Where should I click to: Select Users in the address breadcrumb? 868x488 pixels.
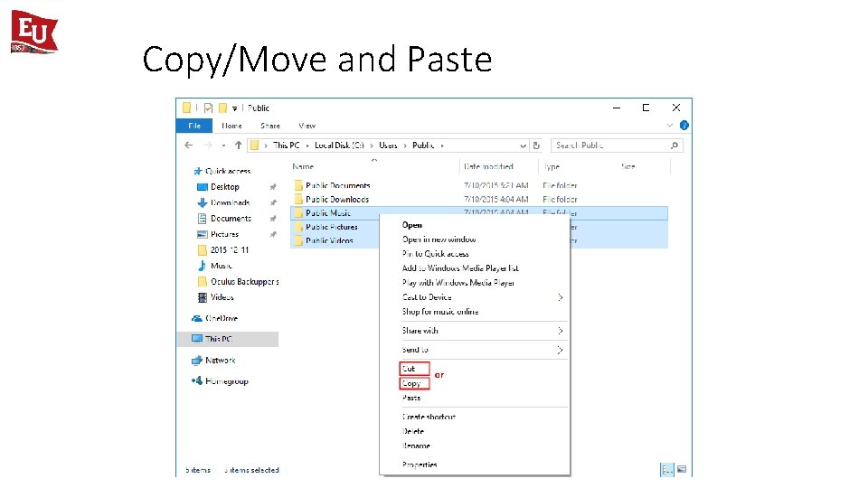click(x=388, y=145)
